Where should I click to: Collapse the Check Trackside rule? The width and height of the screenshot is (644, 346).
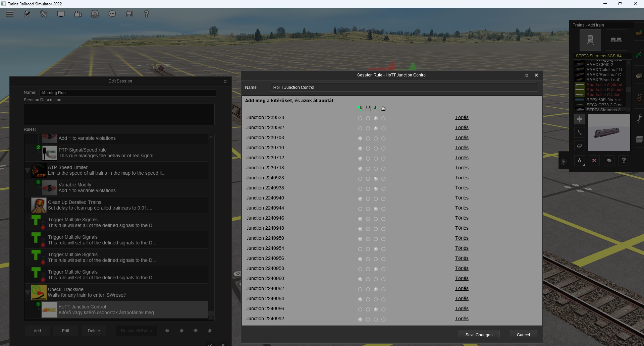(28, 292)
